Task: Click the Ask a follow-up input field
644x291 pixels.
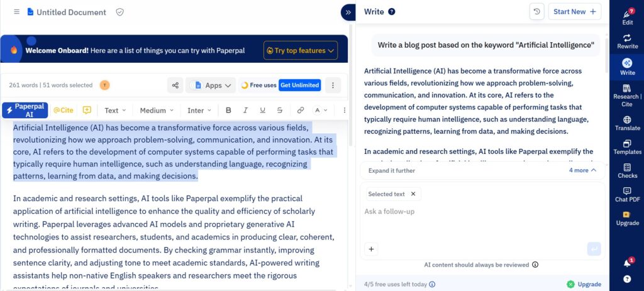Action: point(482,212)
